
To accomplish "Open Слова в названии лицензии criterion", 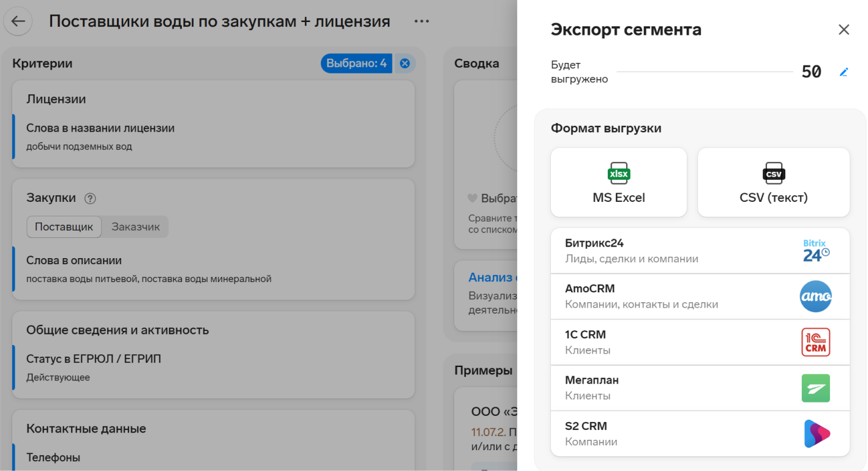I will (214, 137).
